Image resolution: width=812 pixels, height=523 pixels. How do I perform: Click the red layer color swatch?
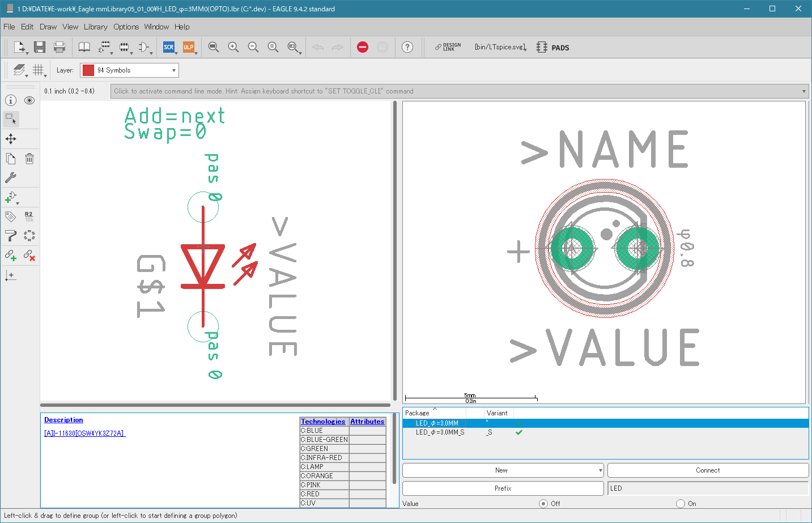(88, 70)
